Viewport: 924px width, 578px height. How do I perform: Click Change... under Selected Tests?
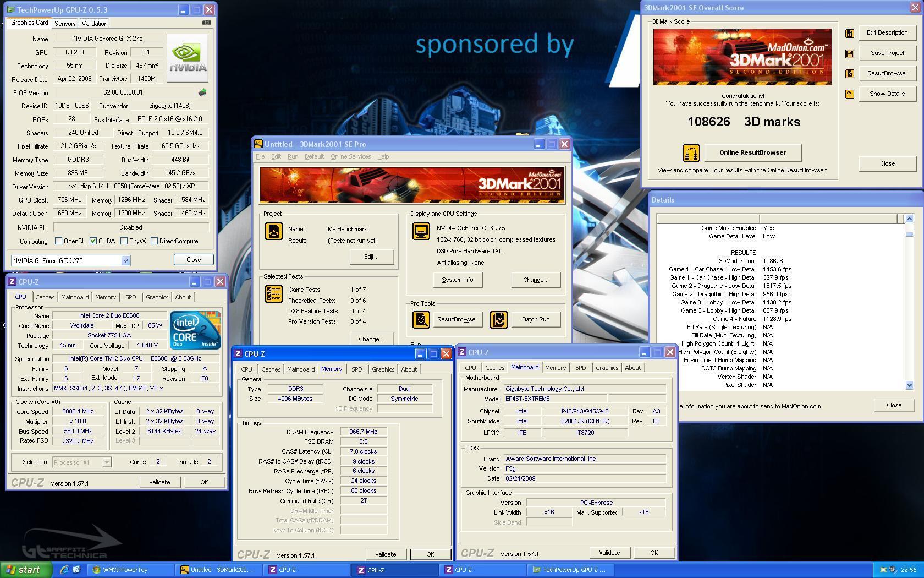[x=372, y=339]
